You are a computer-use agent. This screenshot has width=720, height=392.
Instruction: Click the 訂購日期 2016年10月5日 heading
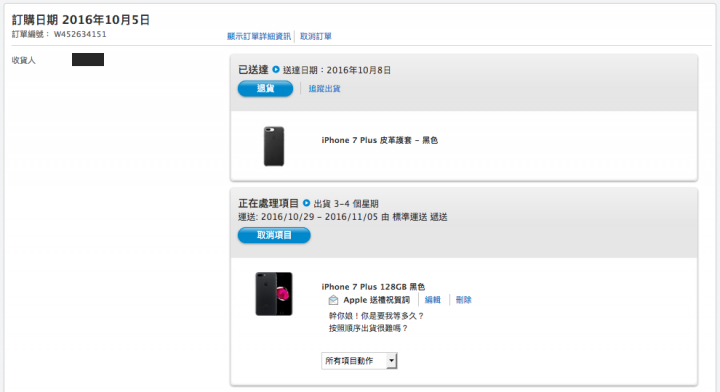coord(81,20)
